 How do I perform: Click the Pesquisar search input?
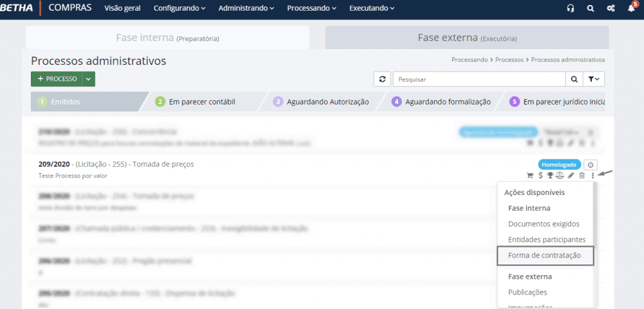pyautogui.click(x=479, y=79)
